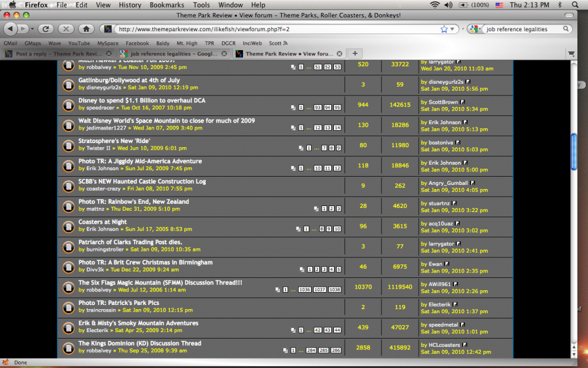Click the Home button in toolbar
Image resolution: width=588 pixels, height=368 pixels.
tap(86, 29)
